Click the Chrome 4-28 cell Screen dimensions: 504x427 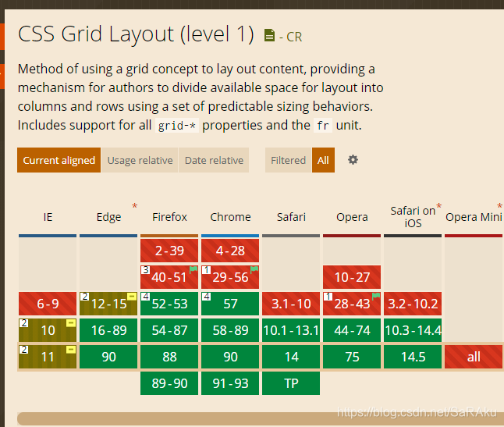click(230, 251)
